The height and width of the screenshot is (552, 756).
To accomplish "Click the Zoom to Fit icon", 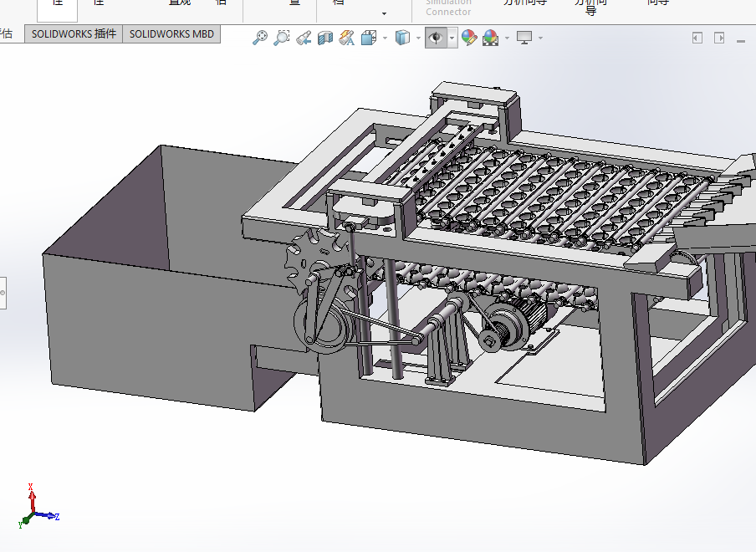I will (260, 38).
